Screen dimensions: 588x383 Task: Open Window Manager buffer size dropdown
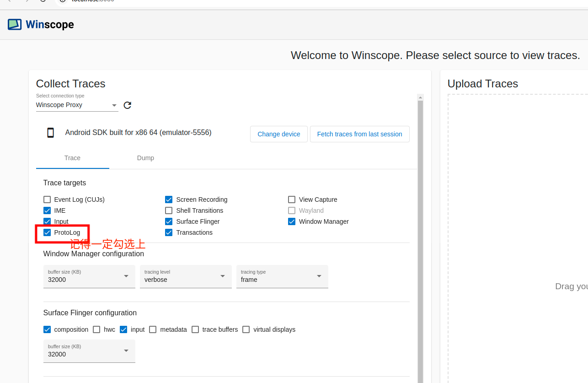(89, 276)
